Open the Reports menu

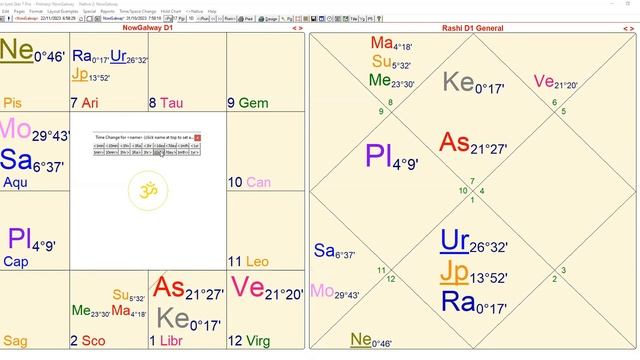pyautogui.click(x=107, y=11)
